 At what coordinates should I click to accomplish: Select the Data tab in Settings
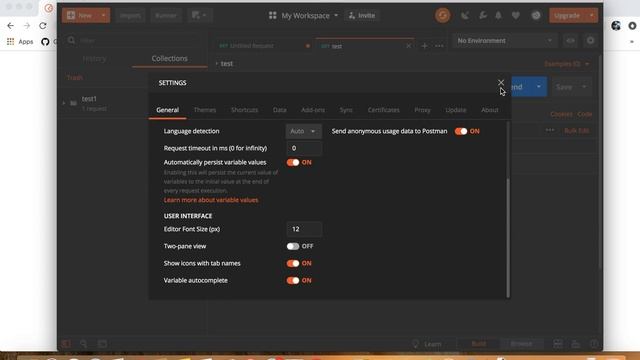[x=280, y=110]
